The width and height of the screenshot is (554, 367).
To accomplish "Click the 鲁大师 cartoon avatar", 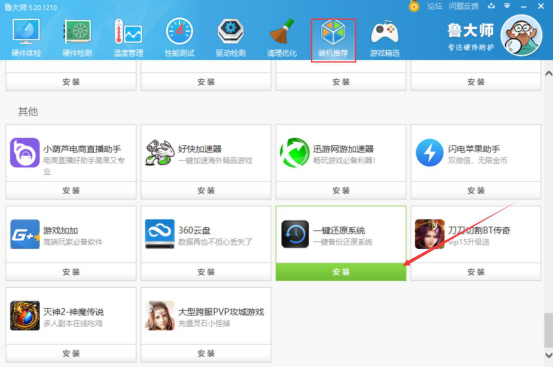I will tap(521, 35).
